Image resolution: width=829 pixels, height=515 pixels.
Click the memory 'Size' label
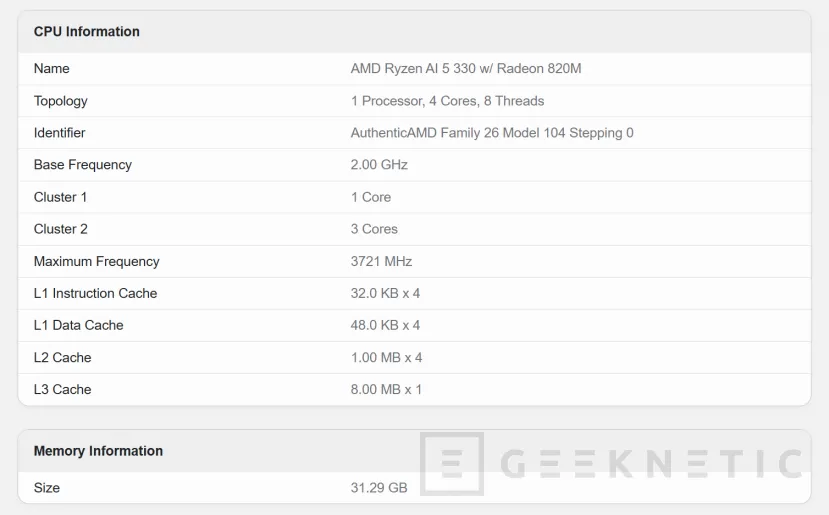47,488
